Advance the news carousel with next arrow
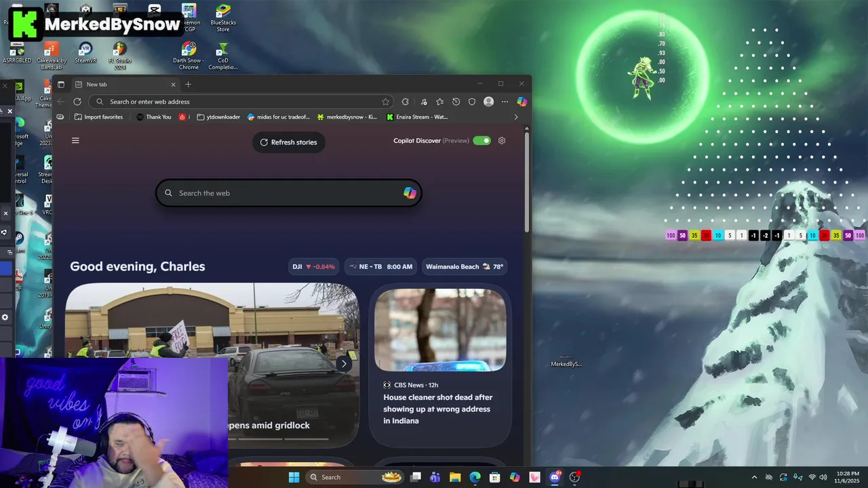 tap(344, 363)
